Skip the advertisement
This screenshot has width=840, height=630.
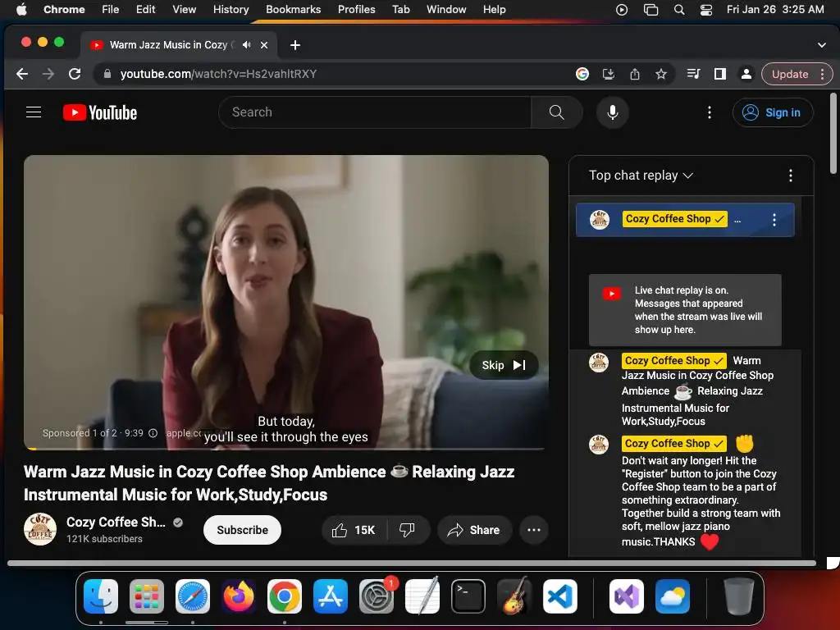point(504,365)
